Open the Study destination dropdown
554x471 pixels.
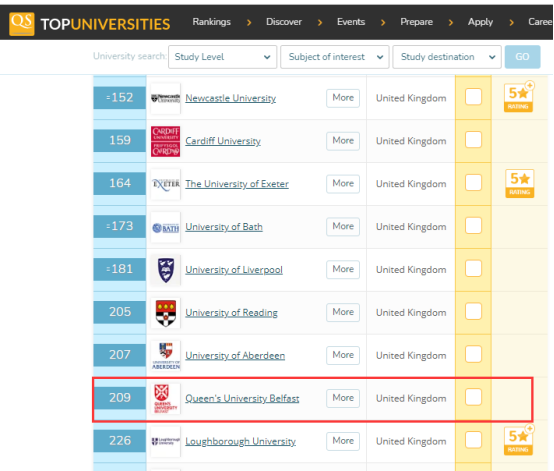point(447,57)
